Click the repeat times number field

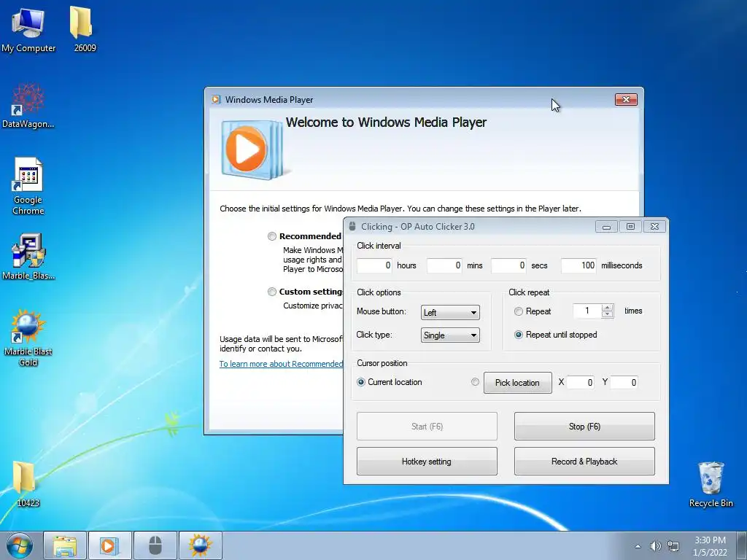[587, 311]
